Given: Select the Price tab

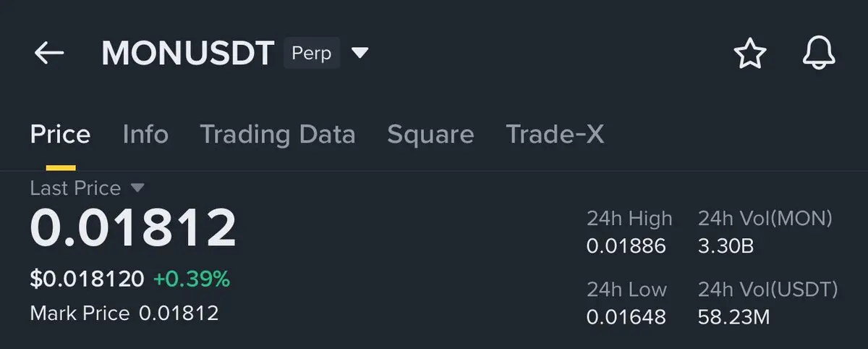Looking at the screenshot, I should [x=60, y=135].
